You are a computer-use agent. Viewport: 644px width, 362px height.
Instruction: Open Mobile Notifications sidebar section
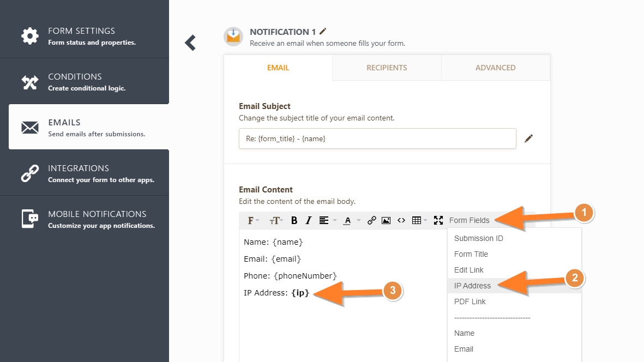click(85, 219)
